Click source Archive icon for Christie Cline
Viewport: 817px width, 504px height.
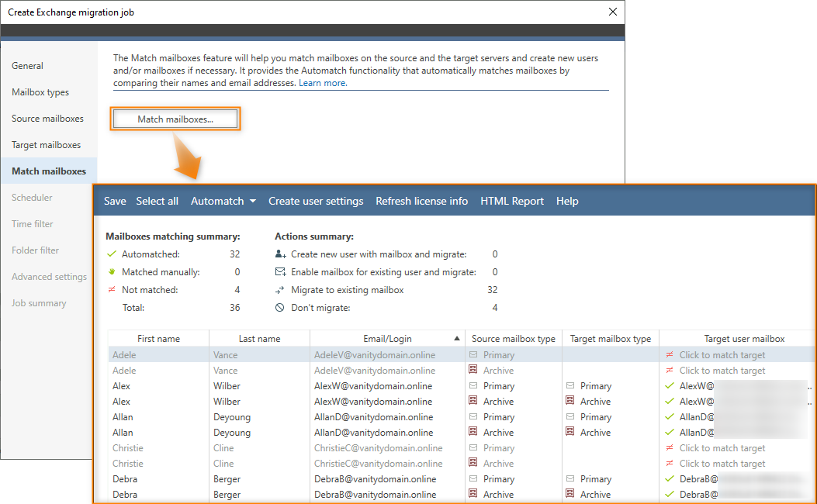point(473,463)
